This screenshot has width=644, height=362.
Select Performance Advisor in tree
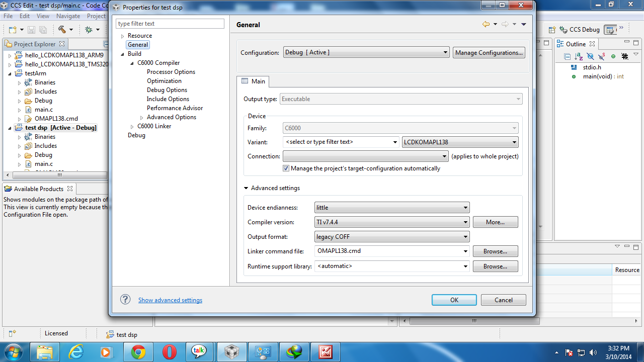coord(175,108)
